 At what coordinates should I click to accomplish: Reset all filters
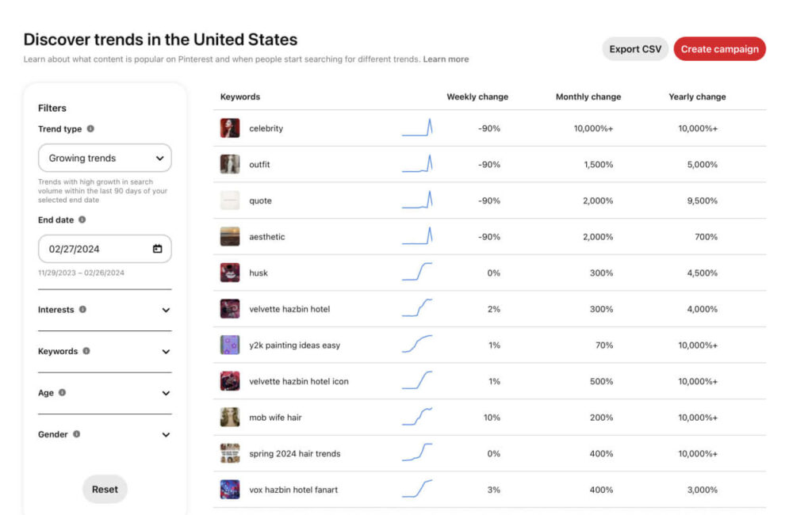pos(105,489)
